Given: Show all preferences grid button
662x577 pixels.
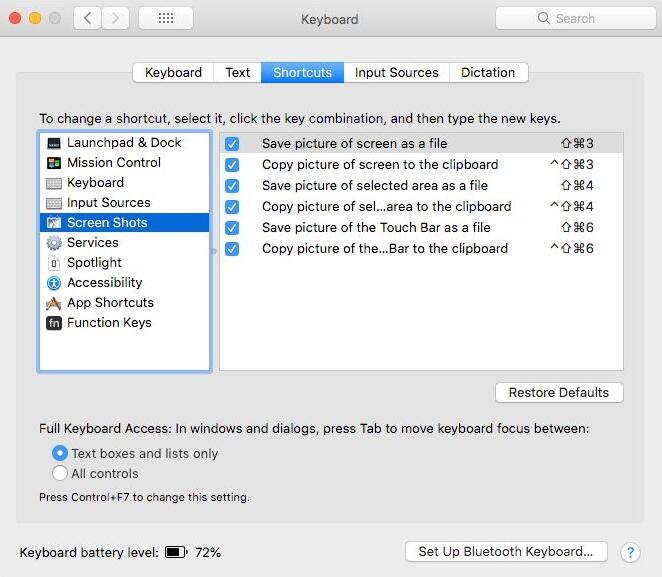Looking at the screenshot, I should [166, 18].
